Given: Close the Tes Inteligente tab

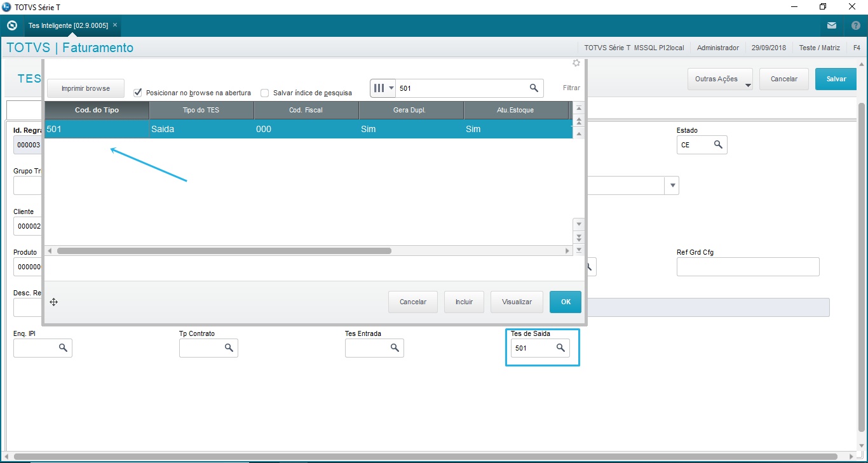Looking at the screenshot, I should pyautogui.click(x=114, y=25).
